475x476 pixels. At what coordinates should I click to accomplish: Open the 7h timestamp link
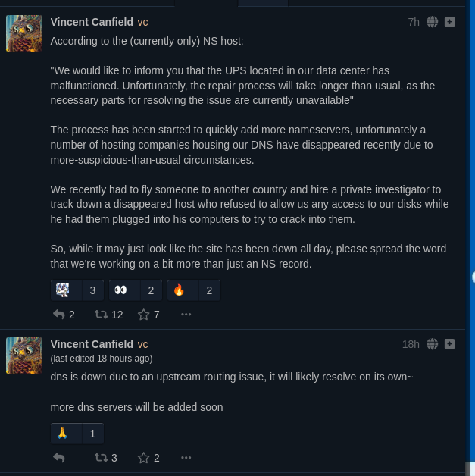point(413,22)
